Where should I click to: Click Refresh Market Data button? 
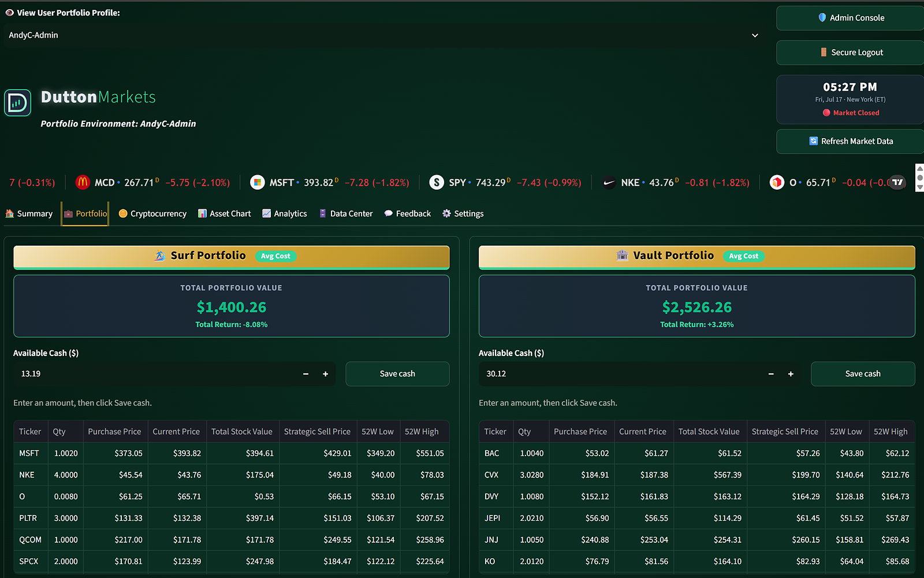(851, 141)
